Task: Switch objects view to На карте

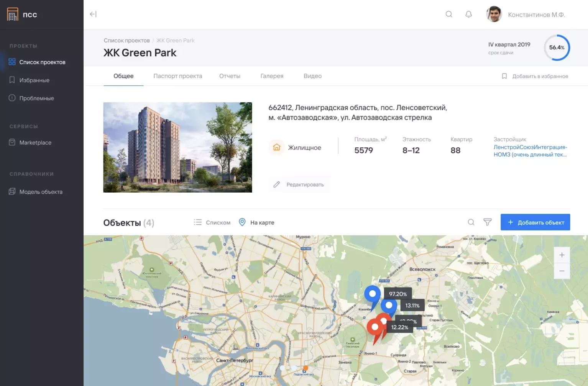Action: pyautogui.click(x=256, y=222)
